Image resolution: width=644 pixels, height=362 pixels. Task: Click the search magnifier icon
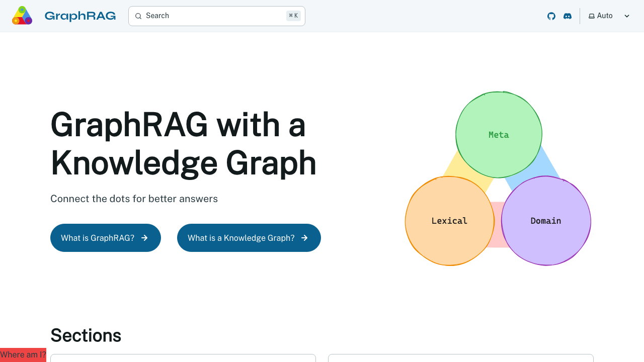pos(138,16)
